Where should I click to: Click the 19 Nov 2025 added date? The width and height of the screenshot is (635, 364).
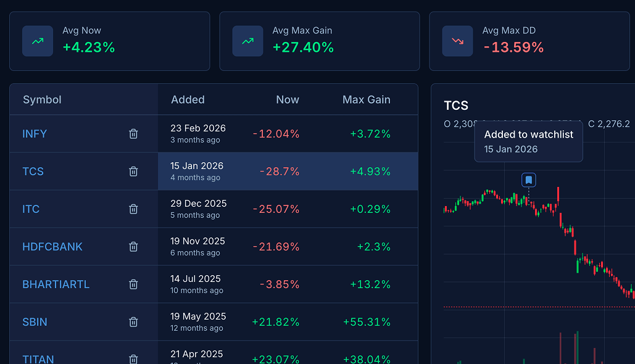click(x=197, y=241)
